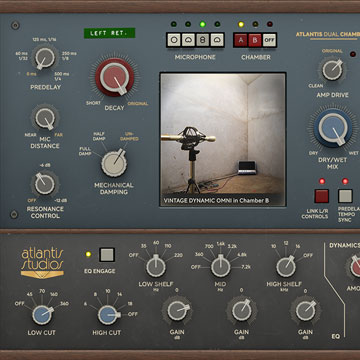
Task: Click the CLEAN label of Amp Drive
Action: coord(316,86)
